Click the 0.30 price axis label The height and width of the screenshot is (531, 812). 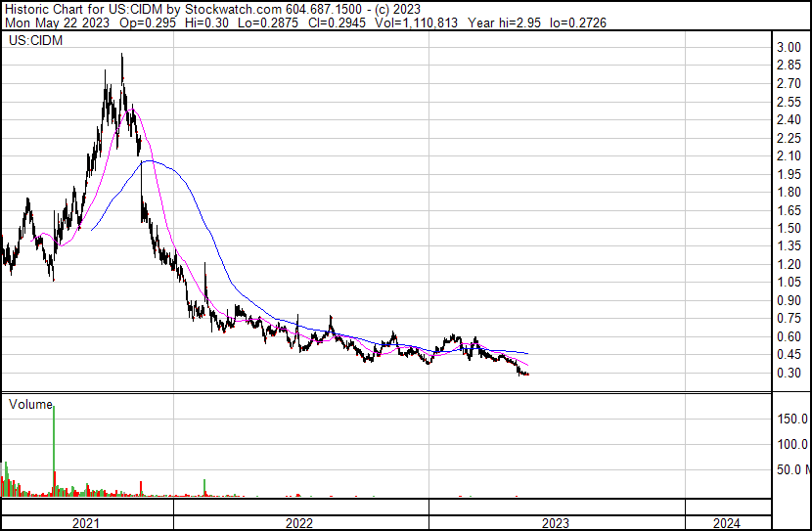click(x=789, y=373)
